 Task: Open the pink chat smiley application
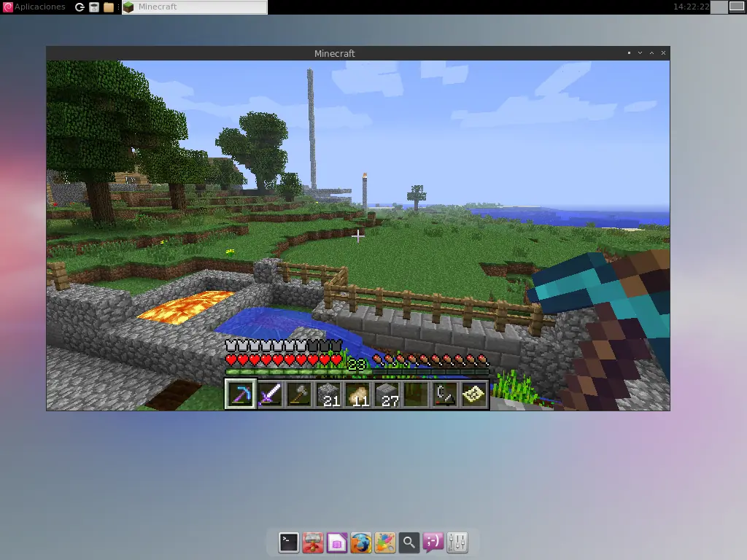[433, 542]
